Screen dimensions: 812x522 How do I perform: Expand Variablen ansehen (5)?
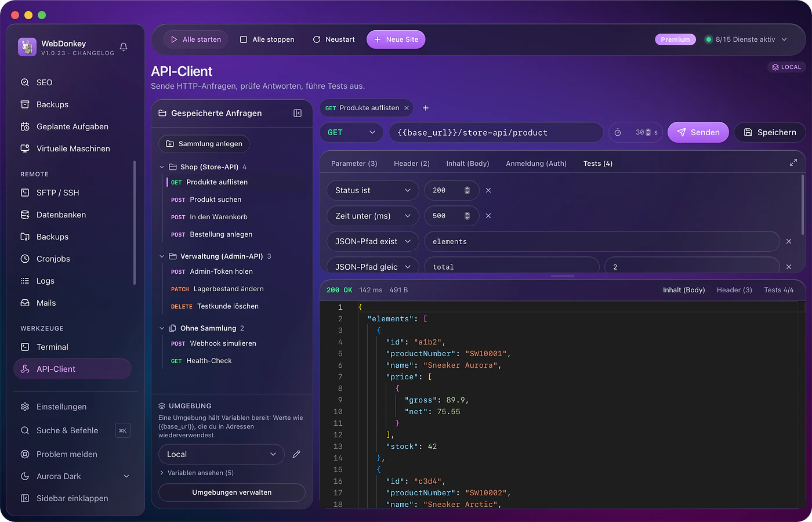pyautogui.click(x=197, y=473)
